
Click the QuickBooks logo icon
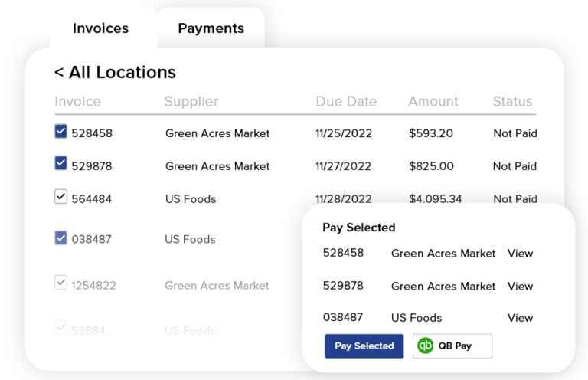coord(426,346)
